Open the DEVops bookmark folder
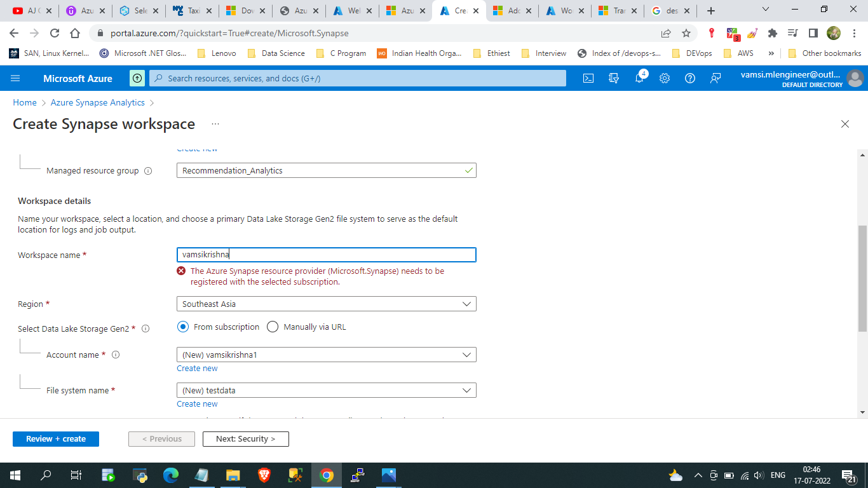The width and height of the screenshot is (868, 488). (x=691, y=53)
